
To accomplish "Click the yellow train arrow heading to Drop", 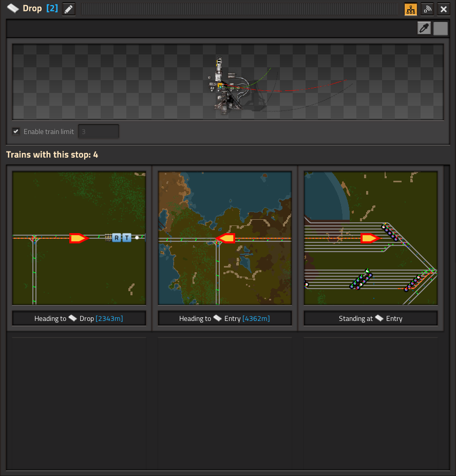I will pyautogui.click(x=79, y=238).
